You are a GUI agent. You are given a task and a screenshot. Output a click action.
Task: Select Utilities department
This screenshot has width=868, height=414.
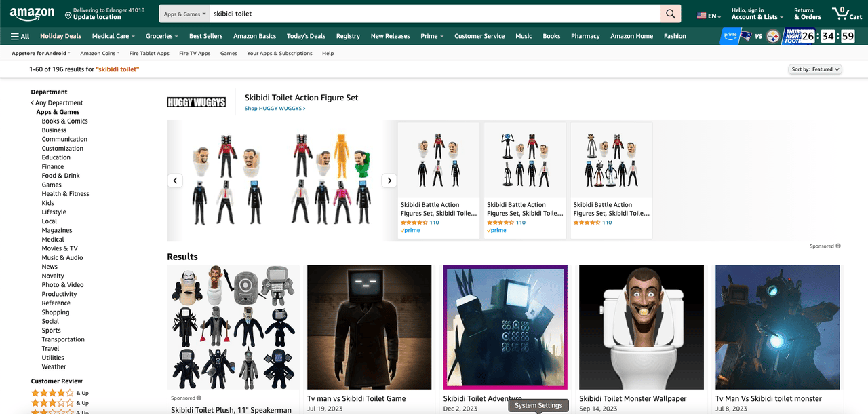coord(53,358)
